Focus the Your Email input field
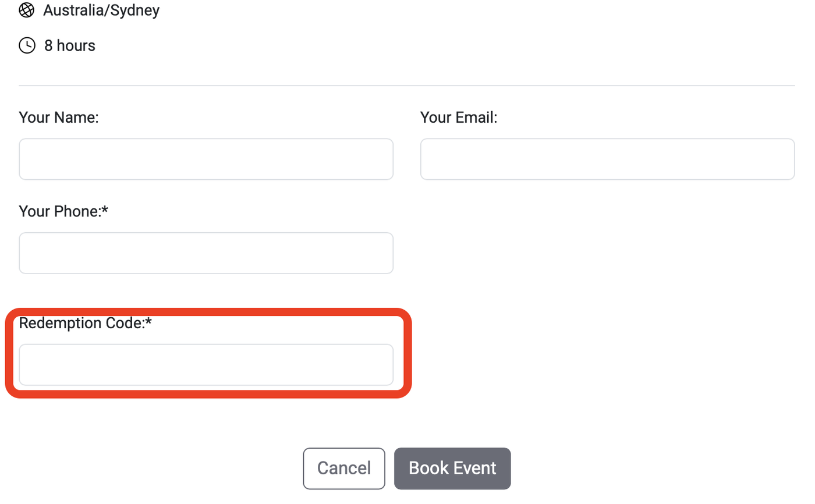Image resolution: width=815 pixels, height=504 pixels. coord(607,159)
